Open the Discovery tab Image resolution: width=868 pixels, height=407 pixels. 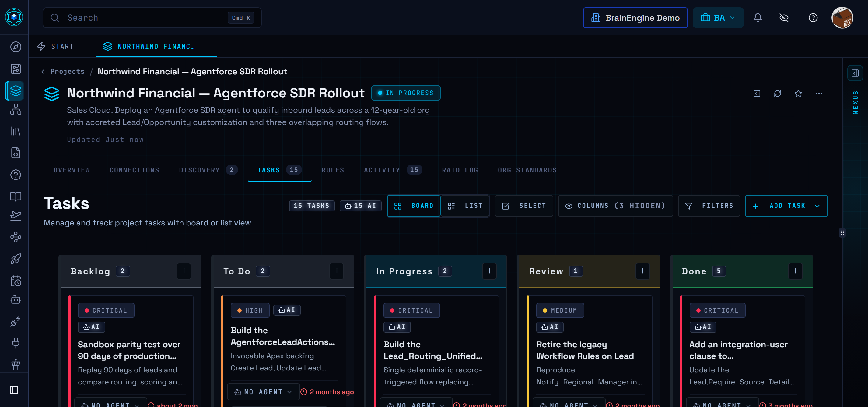tap(208, 170)
